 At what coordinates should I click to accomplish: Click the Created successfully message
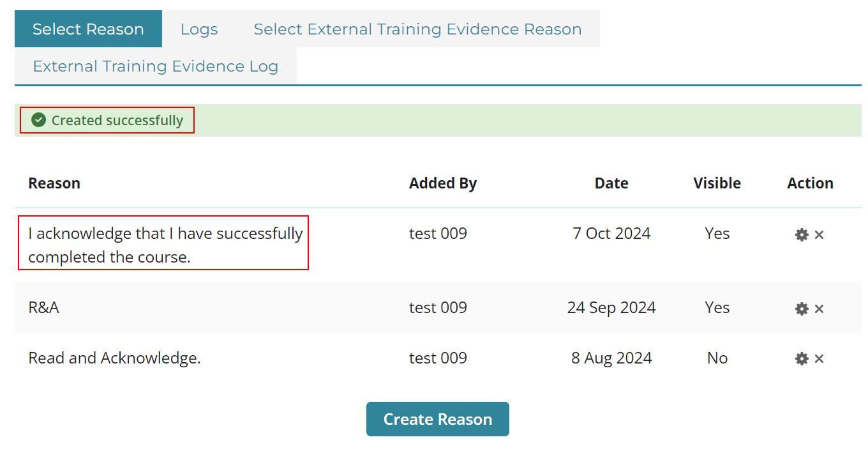[x=117, y=120]
